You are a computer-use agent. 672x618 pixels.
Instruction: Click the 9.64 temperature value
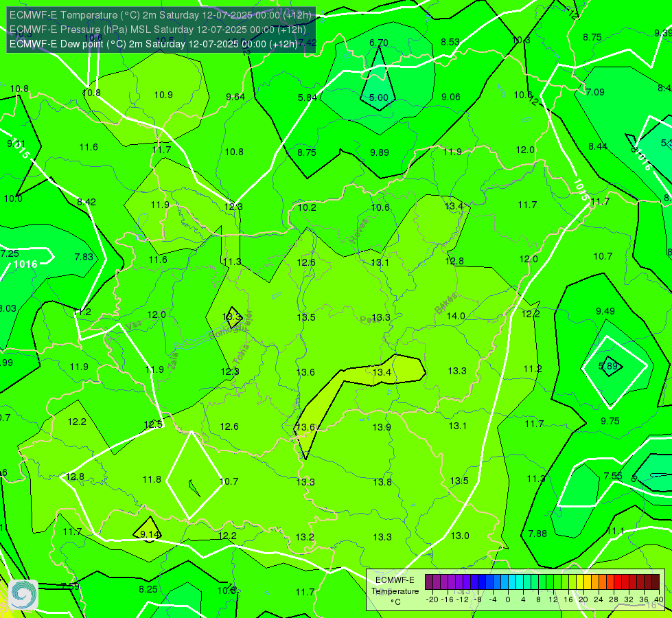pyautogui.click(x=235, y=97)
